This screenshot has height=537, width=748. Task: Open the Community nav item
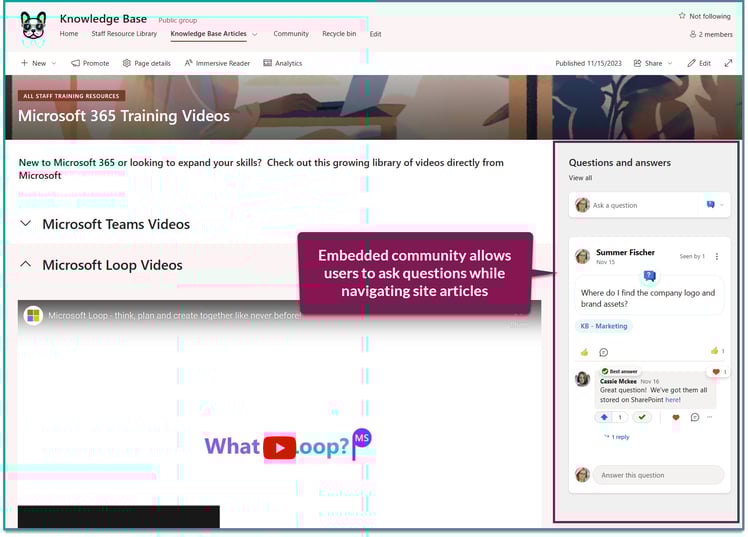pos(291,34)
